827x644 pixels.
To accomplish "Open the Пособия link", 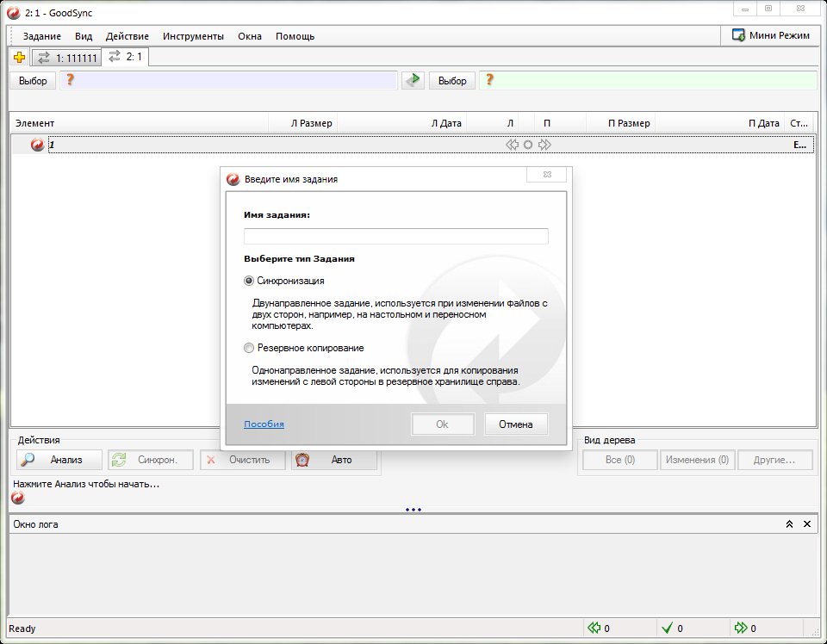I will pos(264,424).
